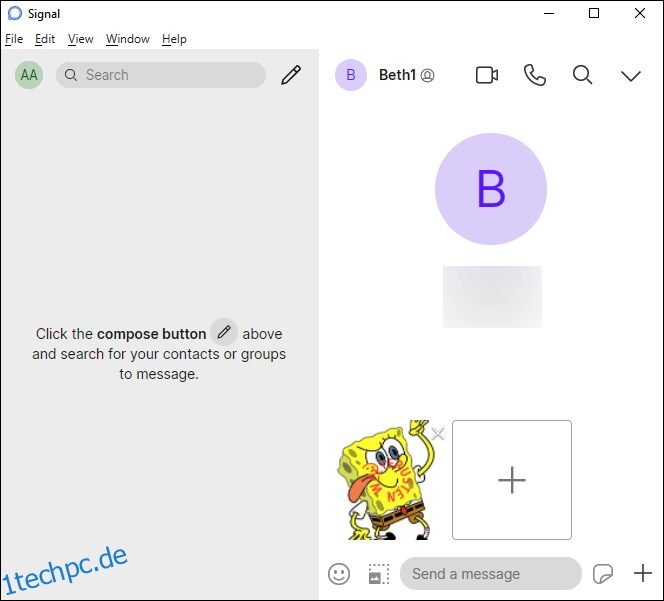Click the compose pencil icon beside the search box

(291, 75)
